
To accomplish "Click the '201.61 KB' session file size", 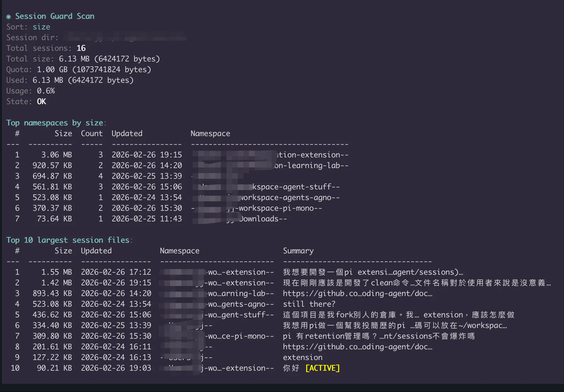I will pyautogui.click(x=52, y=347).
